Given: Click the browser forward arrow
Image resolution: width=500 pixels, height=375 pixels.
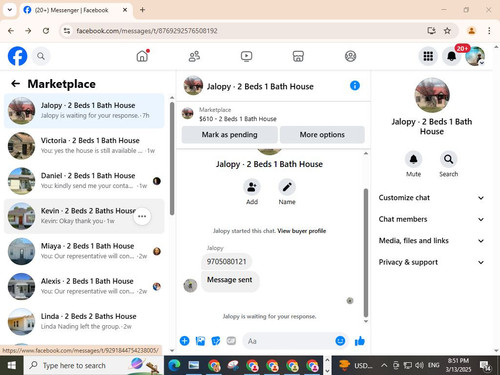Looking at the screenshot, I should pos(28,31).
